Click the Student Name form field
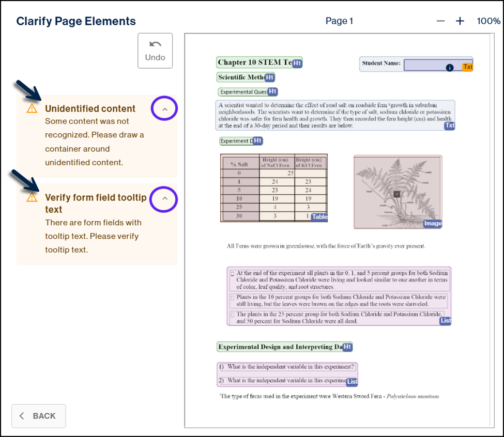Image resolution: width=504 pixels, height=437 pixels. 438,65
